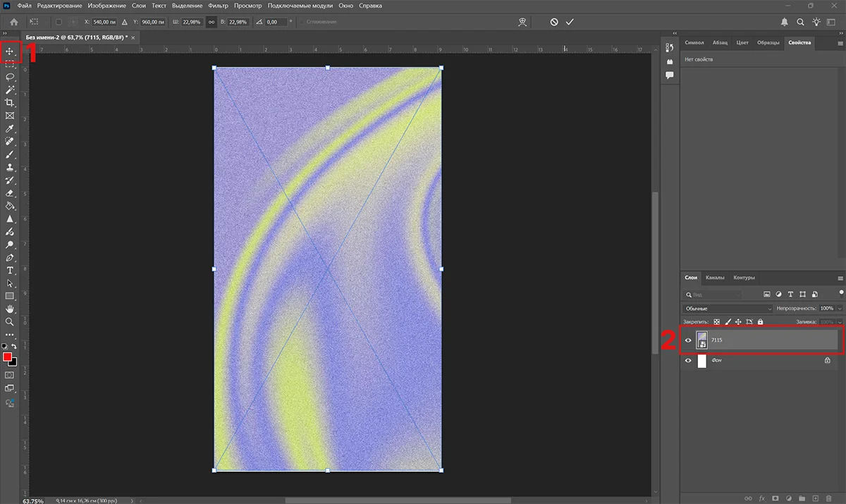The image size is (846, 504).
Task: Go to the Home screen button
Action: (13, 22)
